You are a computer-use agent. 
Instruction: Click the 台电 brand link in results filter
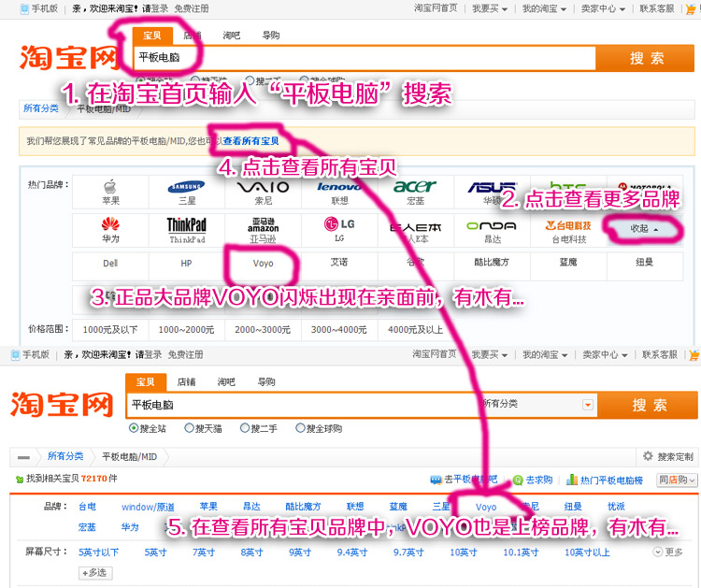tap(87, 506)
